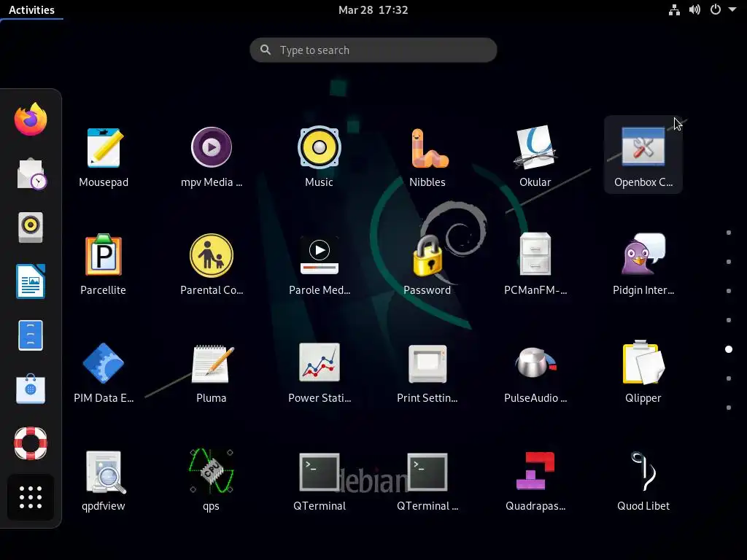Screen dimensions: 747x560
Task: Start the Quadrapassel game
Action: 535,480
